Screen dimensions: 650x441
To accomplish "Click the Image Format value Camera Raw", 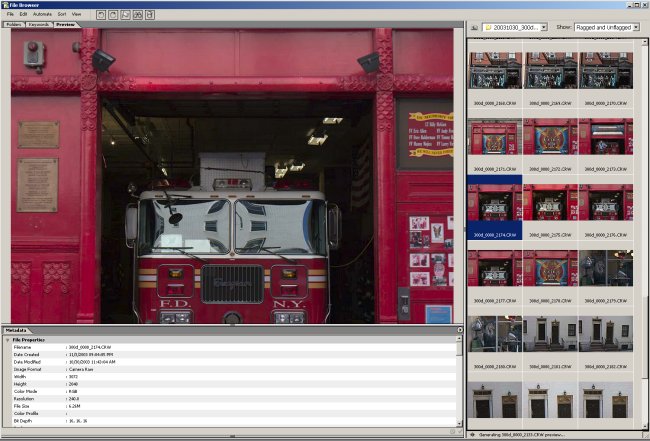I will 81,369.
